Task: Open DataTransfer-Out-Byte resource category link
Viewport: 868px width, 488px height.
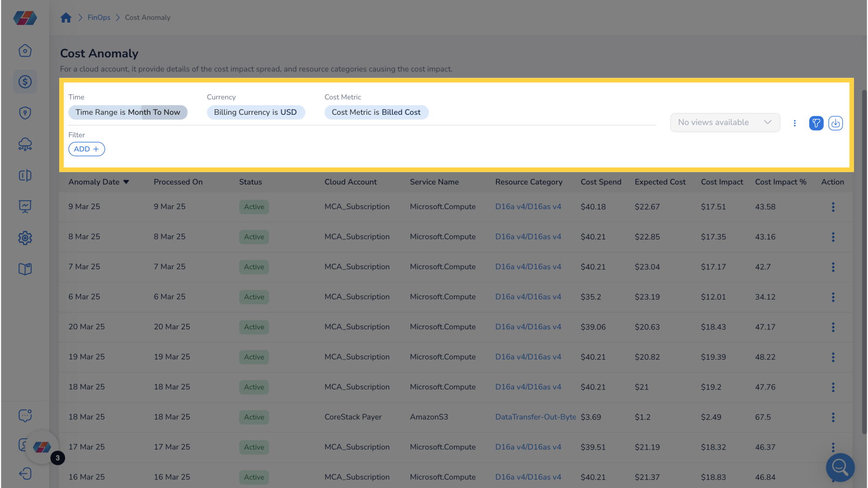Action: pos(536,417)
